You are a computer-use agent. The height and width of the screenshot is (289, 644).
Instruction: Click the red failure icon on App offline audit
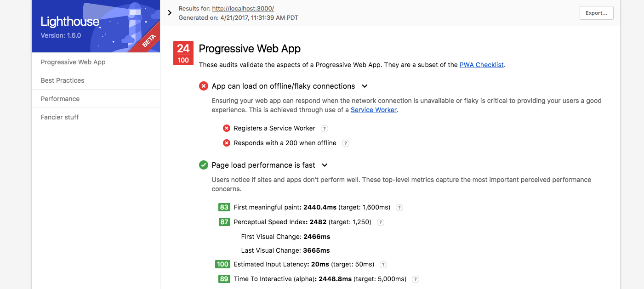tap(204, 86)
